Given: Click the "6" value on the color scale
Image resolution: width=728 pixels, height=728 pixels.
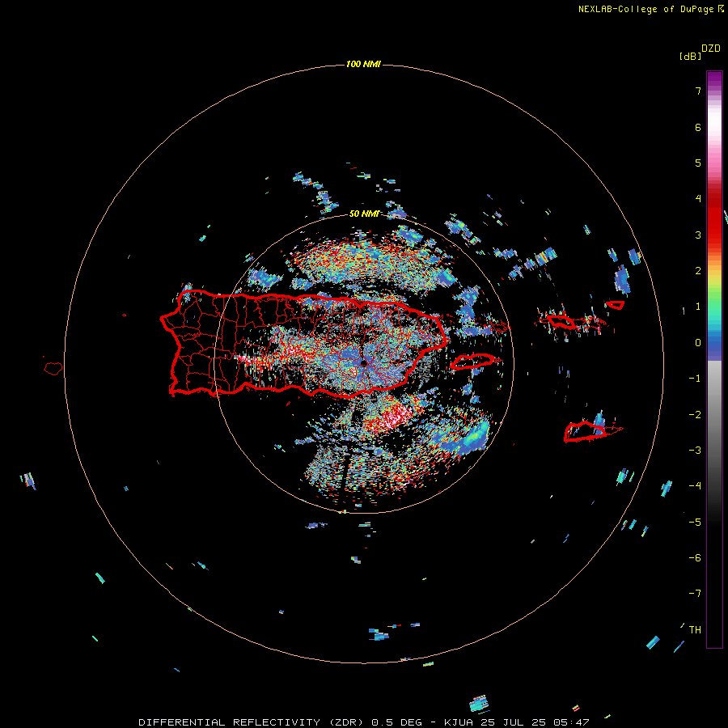Looking at the screenshot, I should pyautogui.click(x=698, y=127).
